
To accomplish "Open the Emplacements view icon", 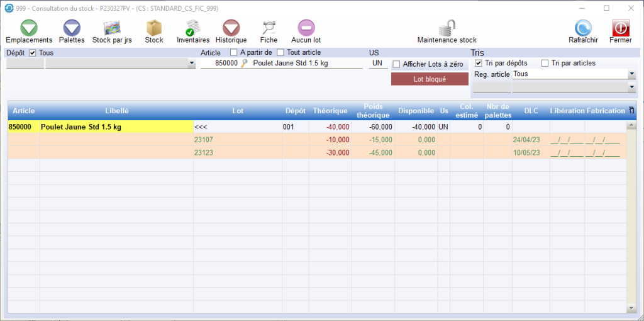I will tap(29, 28).
